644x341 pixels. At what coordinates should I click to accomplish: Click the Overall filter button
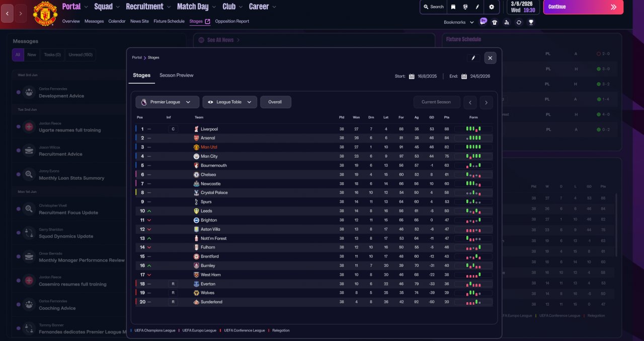coord(275,102)
